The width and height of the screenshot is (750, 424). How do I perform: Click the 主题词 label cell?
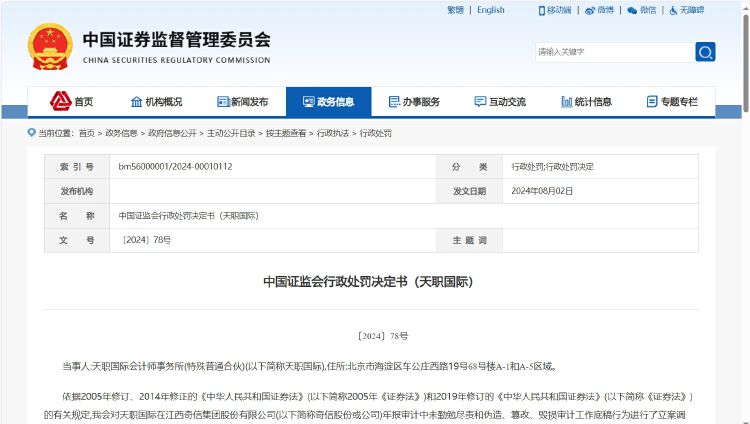pos(469,240)
